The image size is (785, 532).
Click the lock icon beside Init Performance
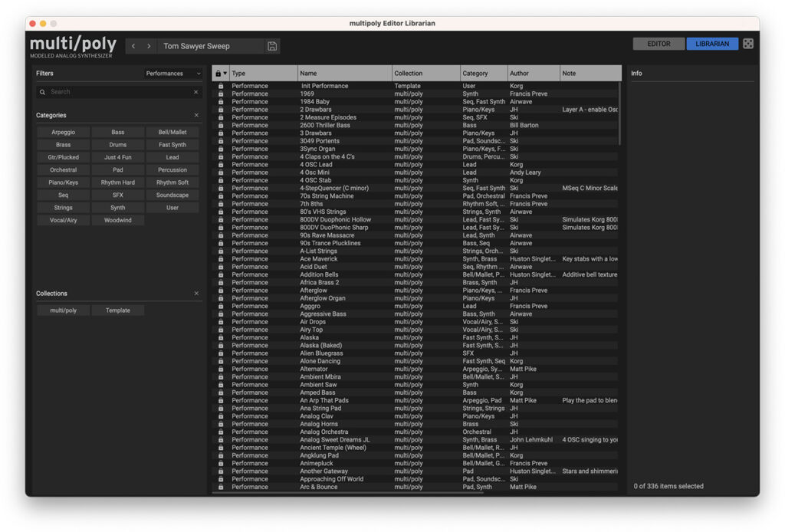(x=221, y=86)
